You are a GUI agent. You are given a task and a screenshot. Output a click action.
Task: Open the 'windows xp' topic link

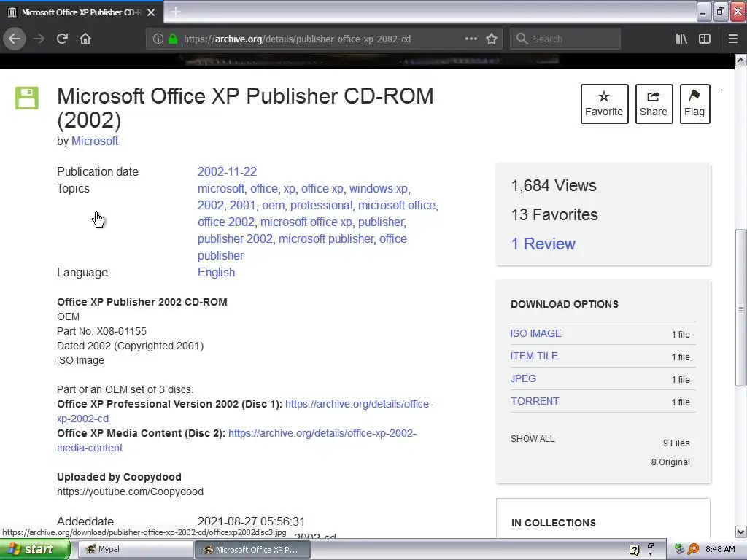379,189
